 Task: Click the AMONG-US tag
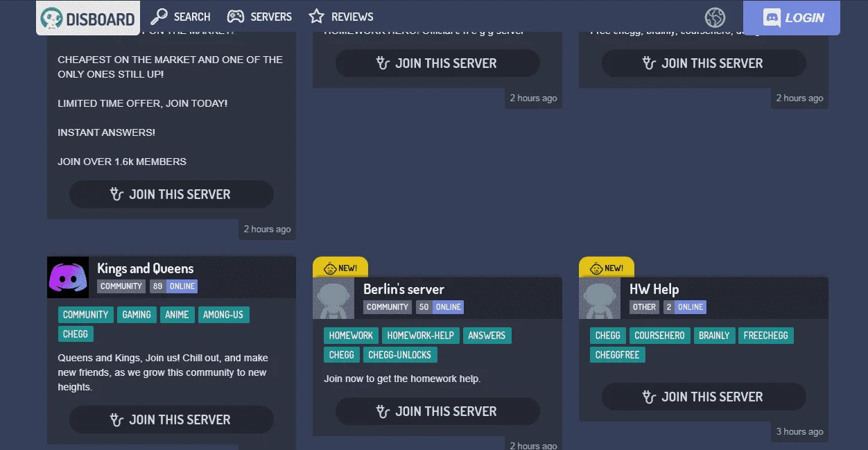pyautogui.click(x=223, y=315)
